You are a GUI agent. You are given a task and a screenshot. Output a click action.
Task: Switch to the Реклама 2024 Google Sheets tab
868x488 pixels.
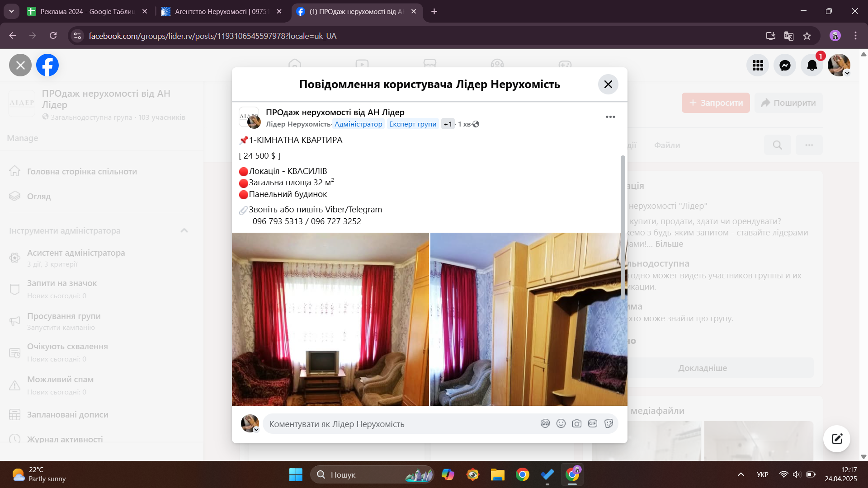[x=86, y=11]
